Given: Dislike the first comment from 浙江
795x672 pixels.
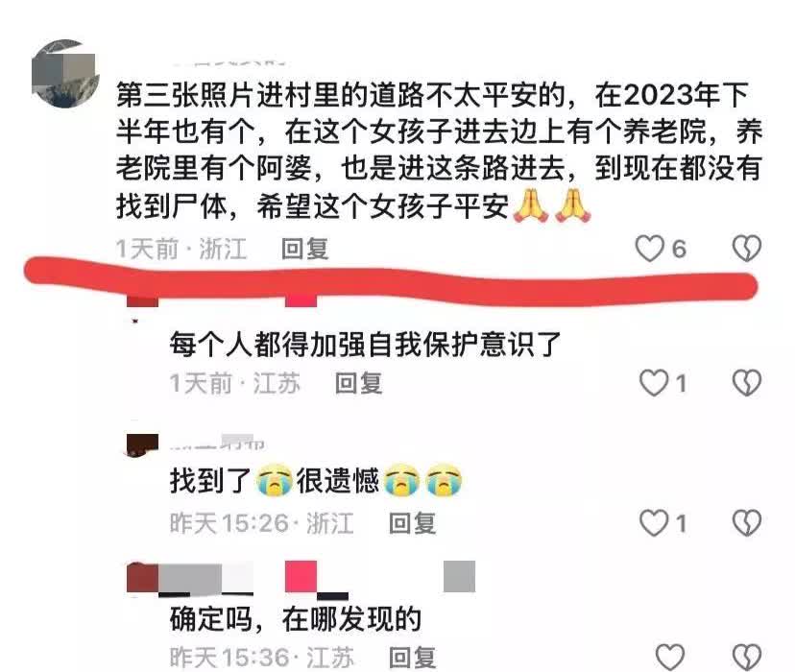Looking at the screenshot, I should click(747, 249).
